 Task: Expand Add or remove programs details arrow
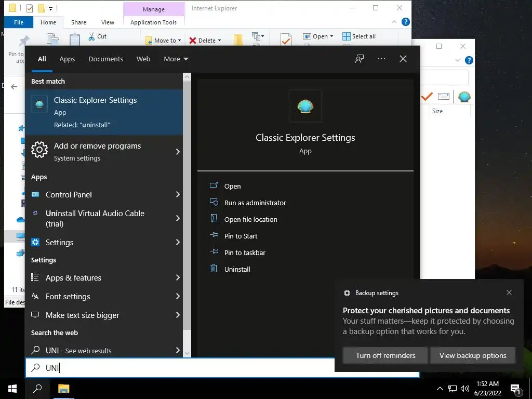[x=178, y=152]
